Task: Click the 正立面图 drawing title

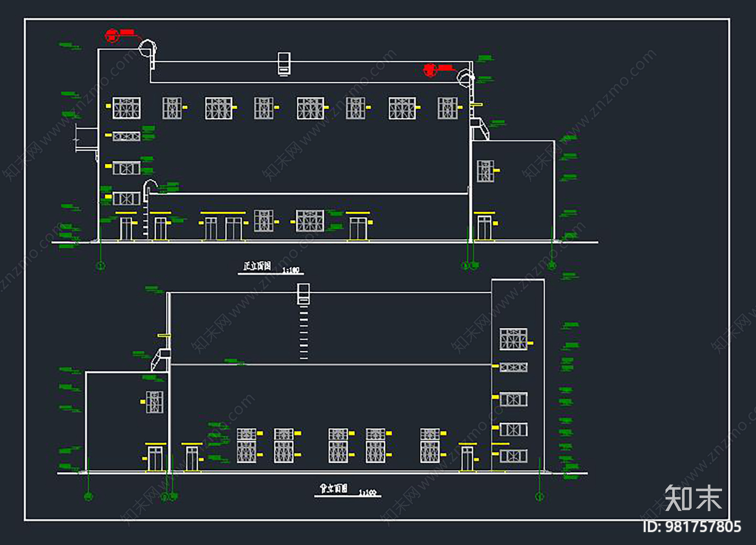Action: pos(257,266)
